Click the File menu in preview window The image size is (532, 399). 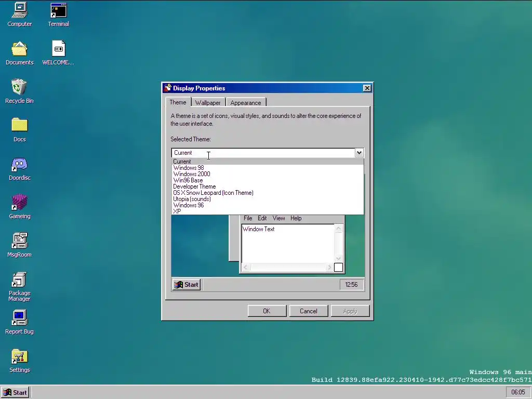click(x=248, y=218)
